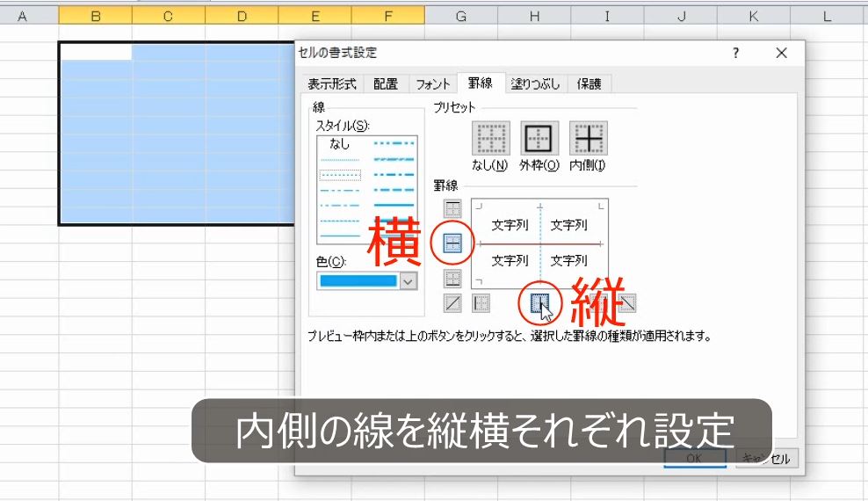
Task: Select the 罫線 tab
Action: [x=481, y=83]
